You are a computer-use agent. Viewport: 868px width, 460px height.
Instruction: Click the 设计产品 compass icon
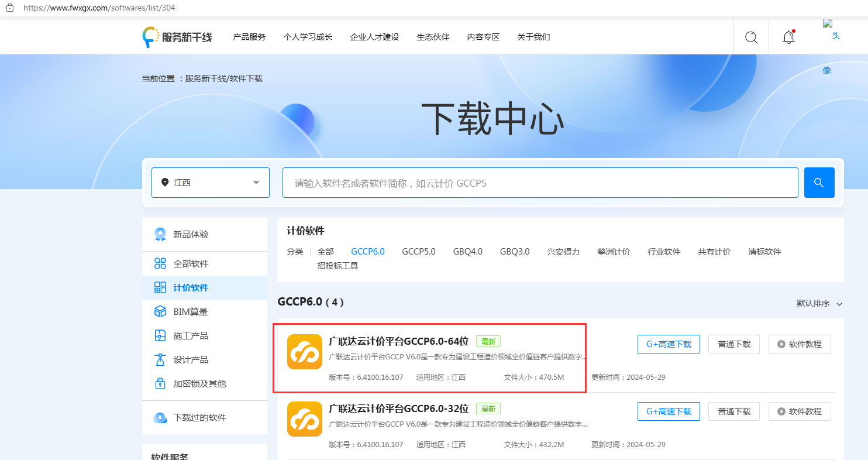pyautogui.click(x=160, y=359)
